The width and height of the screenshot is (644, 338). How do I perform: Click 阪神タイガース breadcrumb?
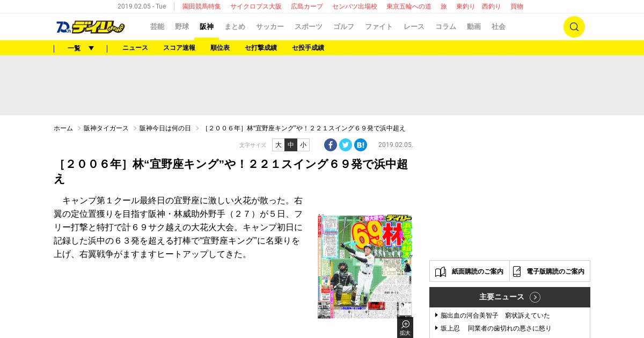pos(106,128)
